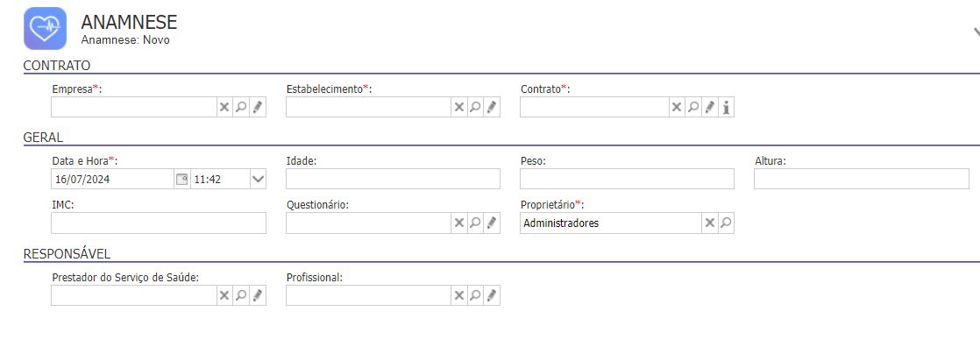Click the 'Anamnese: Novo' subtitle
980x347 pixels.
click(x=125, y=40)
